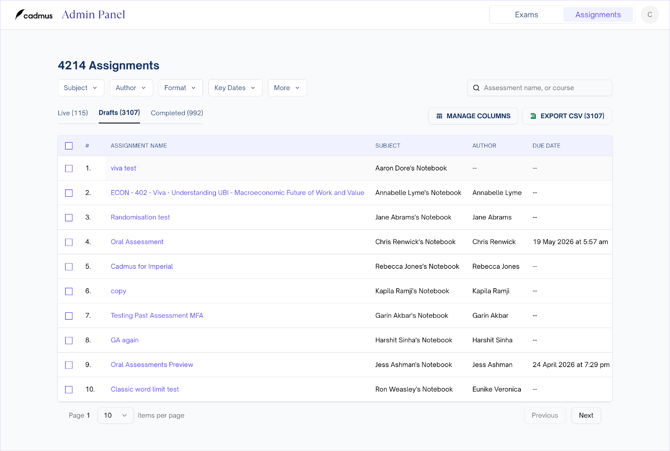Click the search magnifier icon
This screenshot has height=451, width=670.
point(477,88)
